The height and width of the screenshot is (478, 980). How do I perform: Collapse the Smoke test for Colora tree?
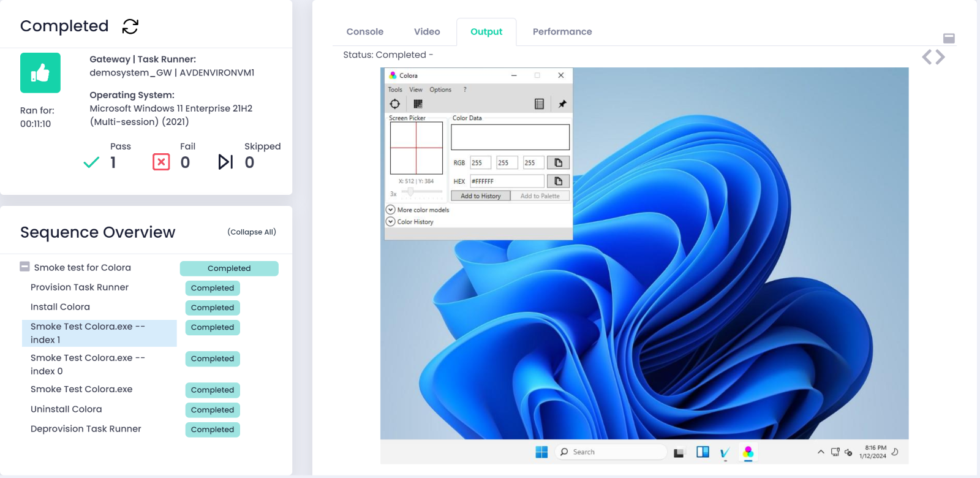click(24, 267)
